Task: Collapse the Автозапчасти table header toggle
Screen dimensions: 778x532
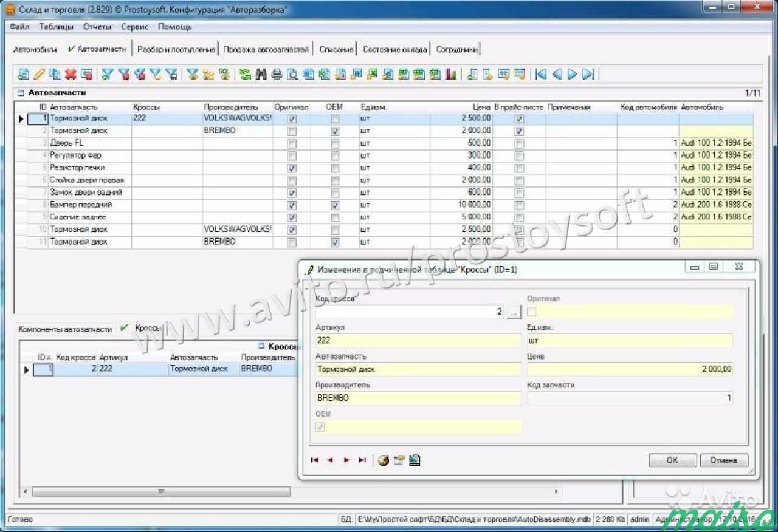Action: tap(20, 93)
